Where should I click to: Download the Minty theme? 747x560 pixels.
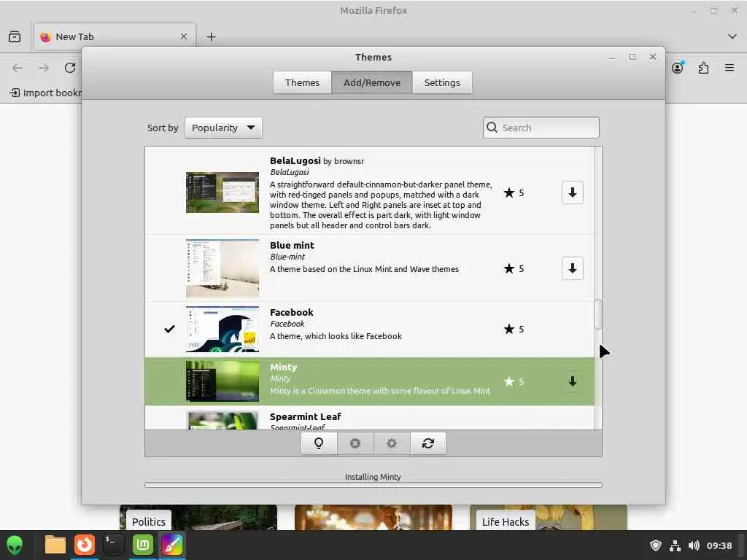click(x=572, y=381)
